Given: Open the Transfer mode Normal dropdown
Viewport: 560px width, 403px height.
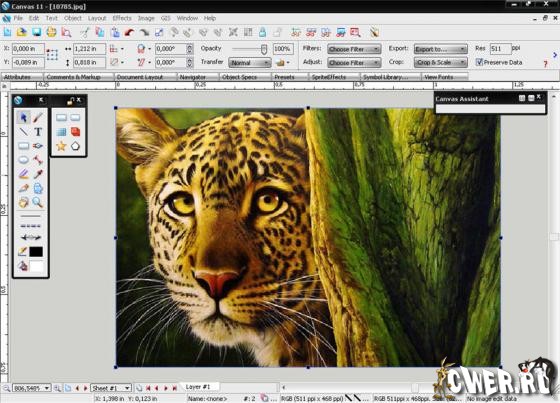Looking at the screenshot, I should click(x=249, y=63).
